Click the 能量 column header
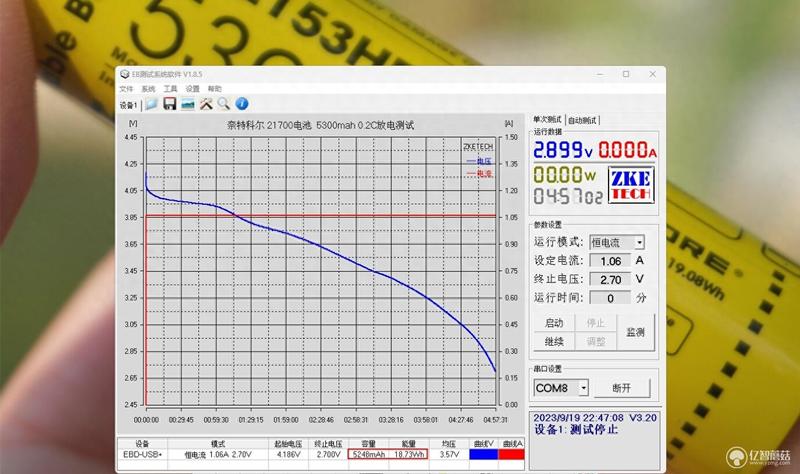Viewport: 800px width, 474px height. pos(409,444)
